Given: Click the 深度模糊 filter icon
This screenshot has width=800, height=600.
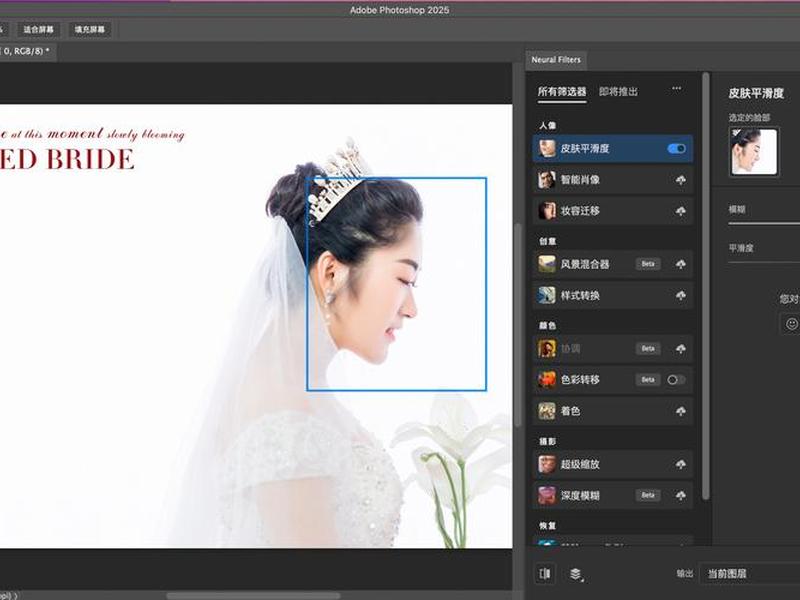Looking at the screenshot, I should (547, 495).
